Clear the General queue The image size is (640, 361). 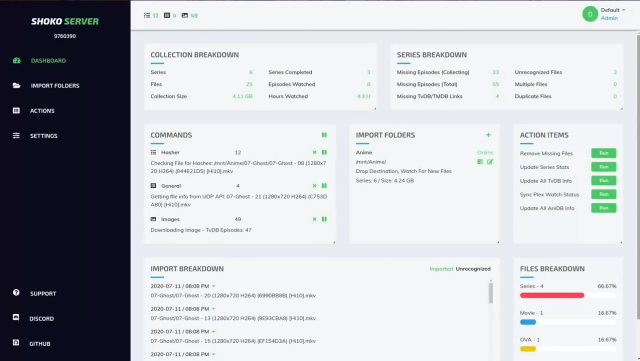[x=314, y=186]
